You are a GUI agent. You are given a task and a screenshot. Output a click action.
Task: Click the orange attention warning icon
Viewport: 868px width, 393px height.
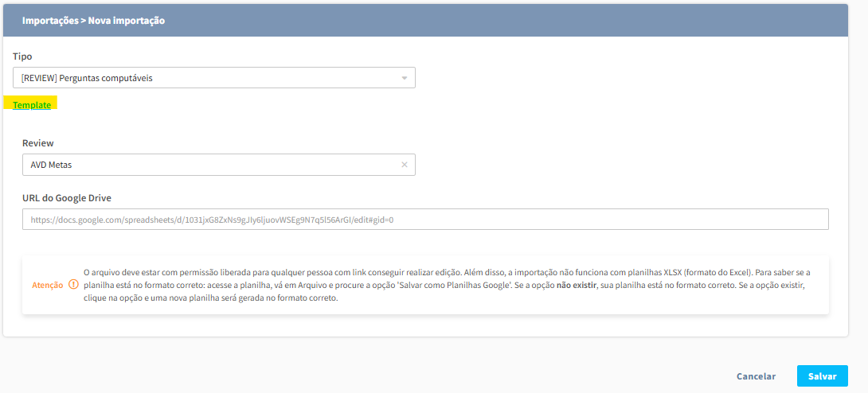(73, 286)
